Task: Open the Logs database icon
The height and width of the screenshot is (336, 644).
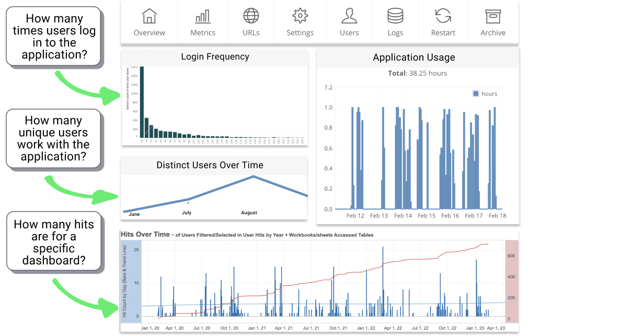Action: click(395, 16)
